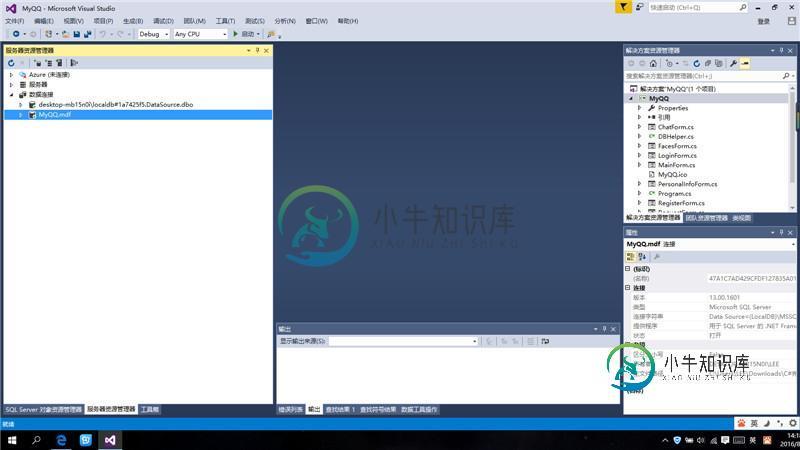The height and width of the screenshot is (450, 800).
Task: Switch to the Error List tab
Action: 290,410
